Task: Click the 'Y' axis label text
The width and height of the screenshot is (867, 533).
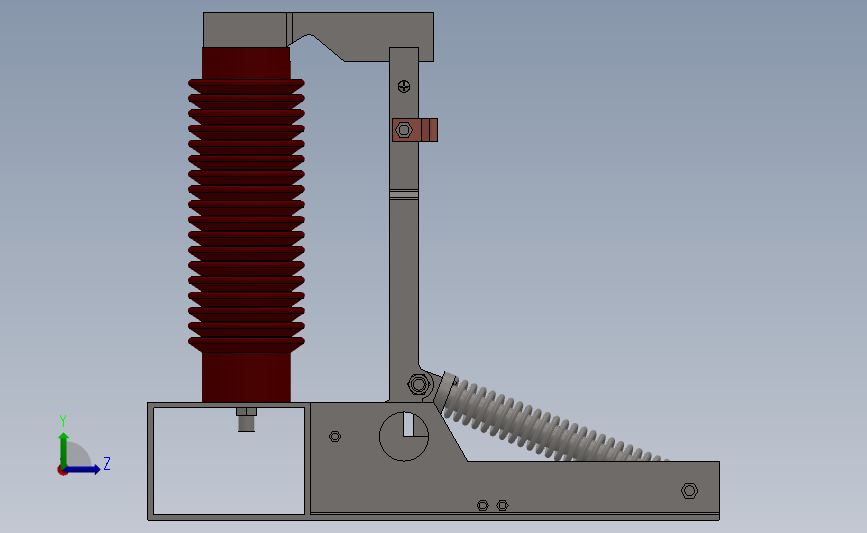Action: click(x=63, y=421)
